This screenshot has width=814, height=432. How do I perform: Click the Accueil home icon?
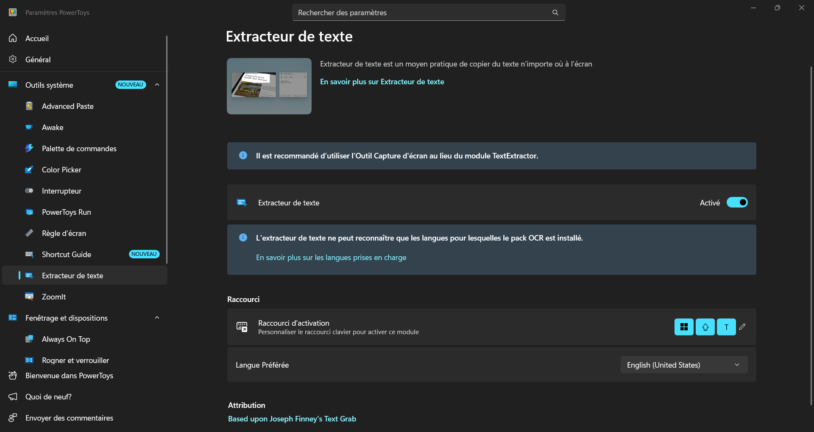point(13,38)
